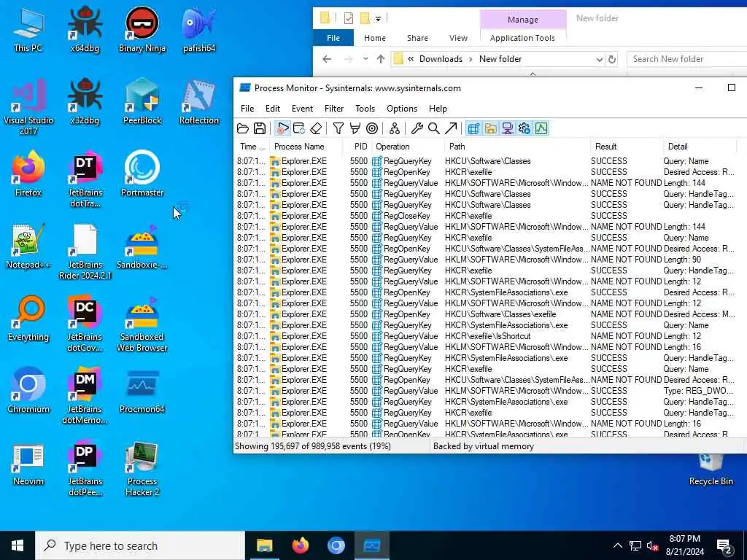The height and width of the screenshot is (560, 747).
Task: Click the PID column header
Action: click(357, 146)
